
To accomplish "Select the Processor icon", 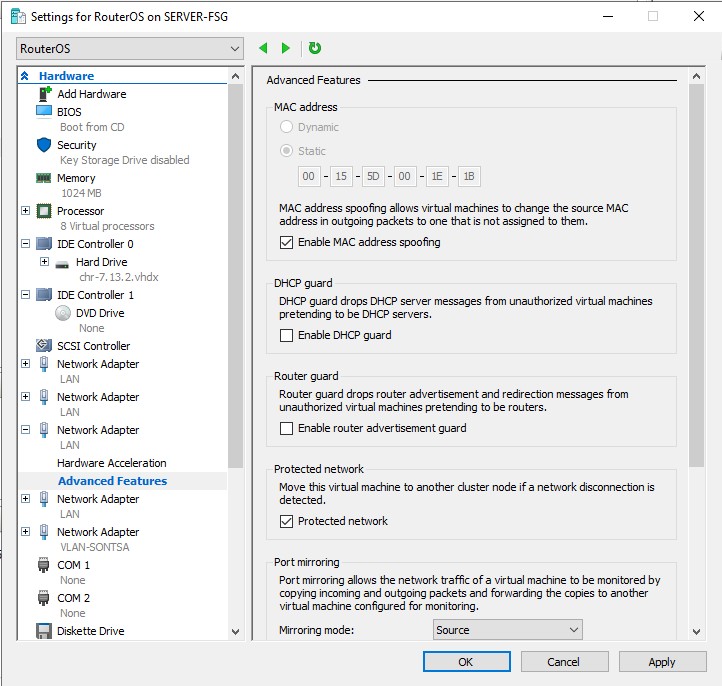I will pyautogui.click(x=44, y=211).
